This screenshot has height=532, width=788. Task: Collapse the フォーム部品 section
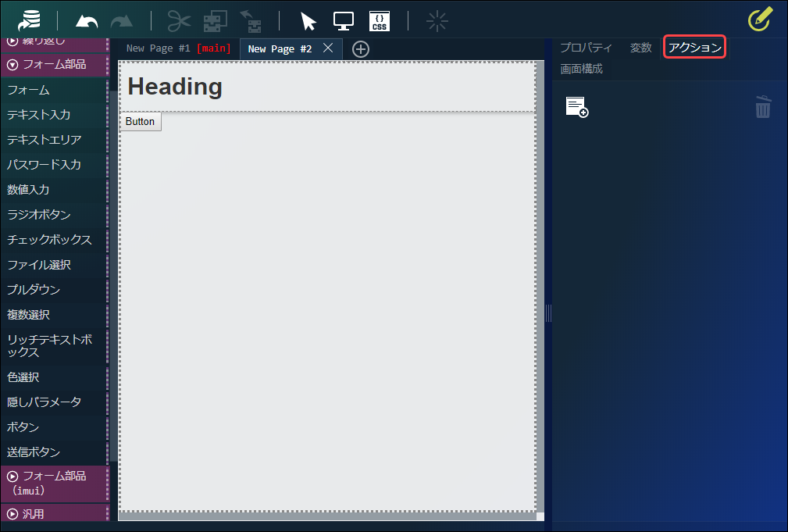click(x=54, y=64)
